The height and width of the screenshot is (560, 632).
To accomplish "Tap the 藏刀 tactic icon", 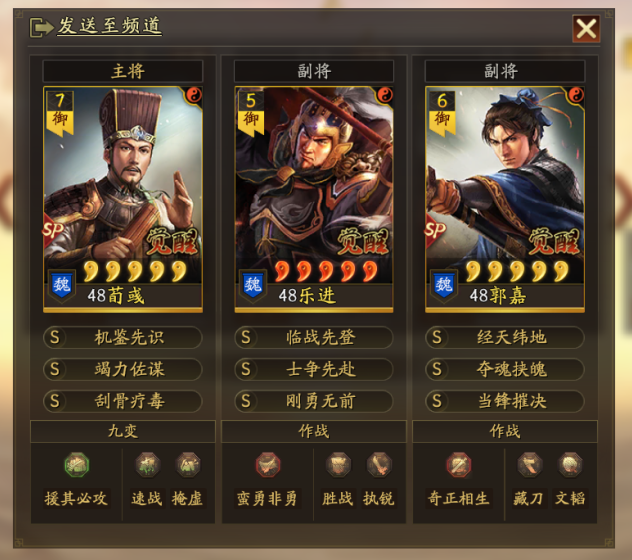I will point(529,464).
